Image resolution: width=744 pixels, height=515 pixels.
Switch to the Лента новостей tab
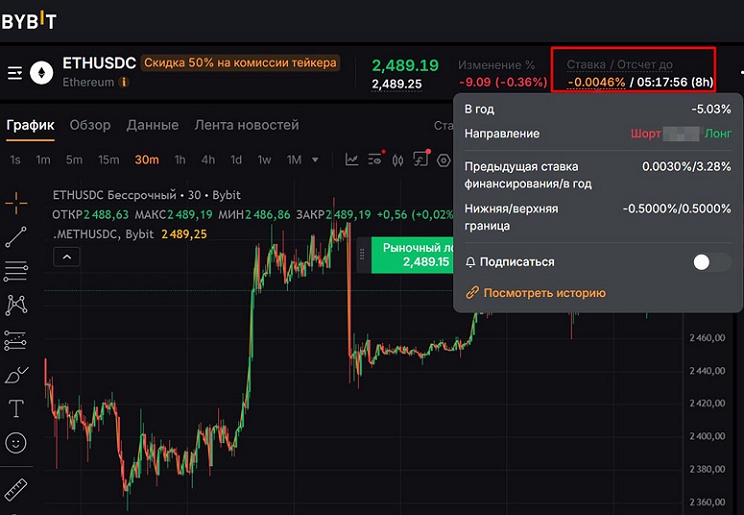point(247,125)
